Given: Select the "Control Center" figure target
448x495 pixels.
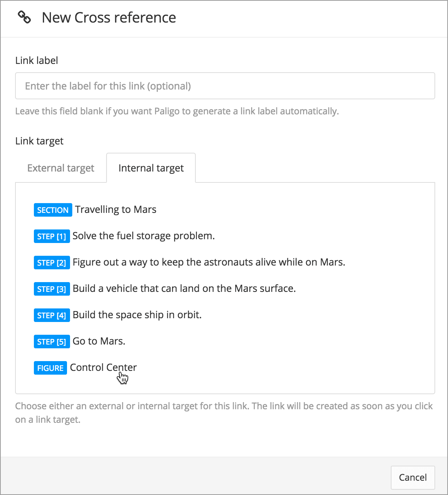Looking at the screenshot, I should coord(103,367).
